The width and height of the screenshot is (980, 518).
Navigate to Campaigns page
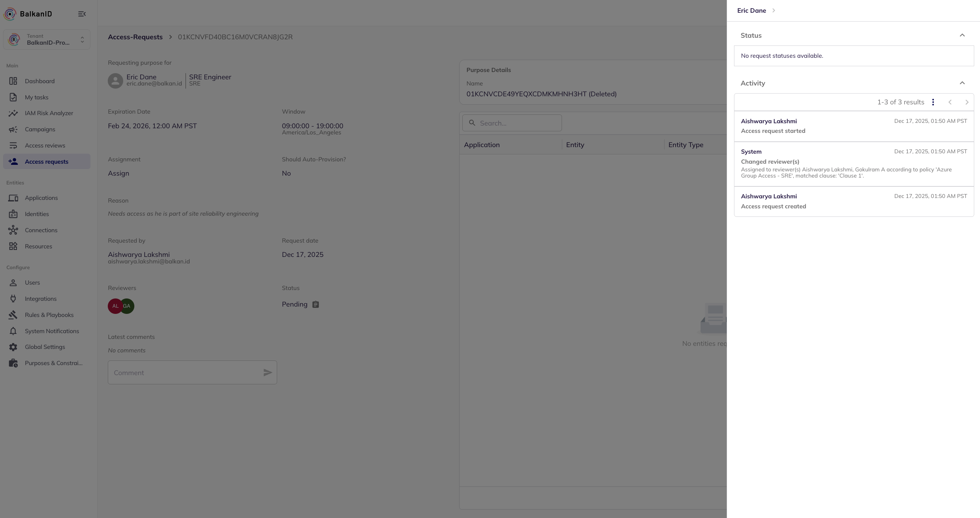click(x=40, y=129)
